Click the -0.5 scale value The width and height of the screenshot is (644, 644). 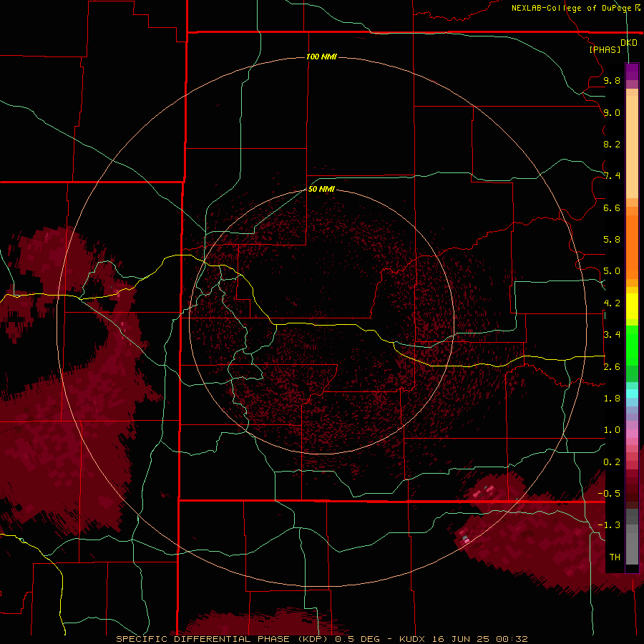tap(609, 494)
